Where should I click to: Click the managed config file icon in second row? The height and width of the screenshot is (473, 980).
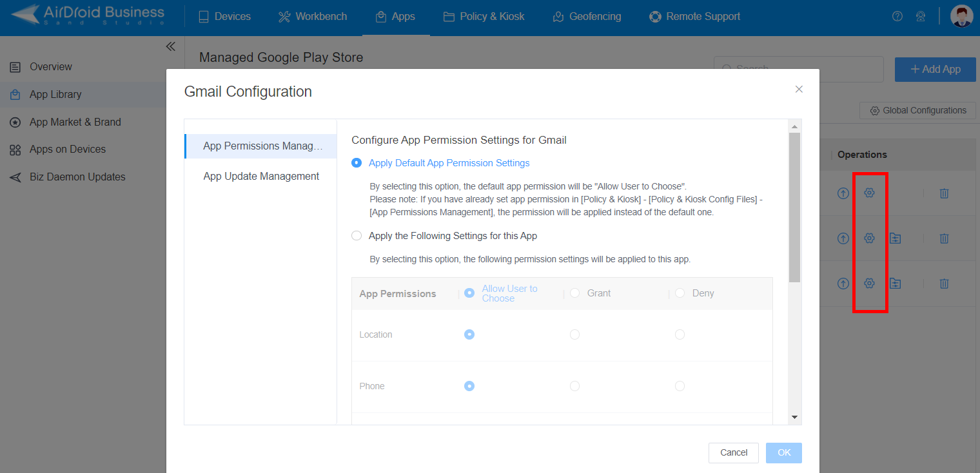pyautogui.click(x=895, y=238)
